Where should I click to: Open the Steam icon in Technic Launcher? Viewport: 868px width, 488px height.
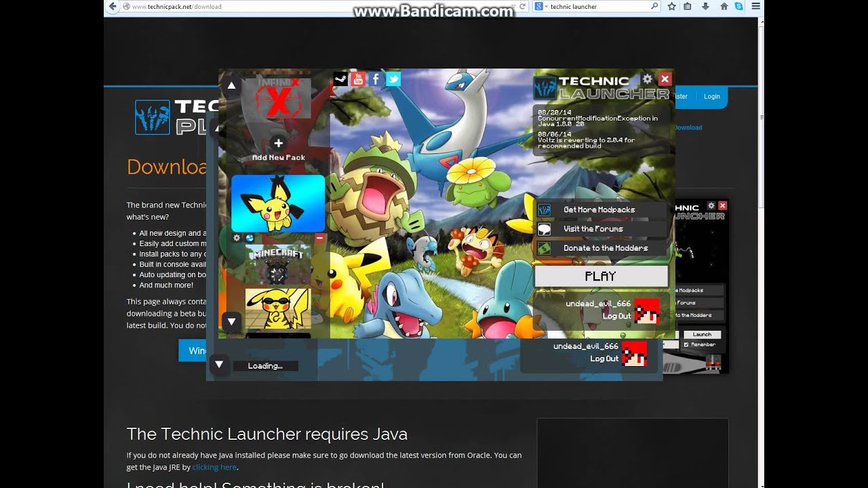340,79
